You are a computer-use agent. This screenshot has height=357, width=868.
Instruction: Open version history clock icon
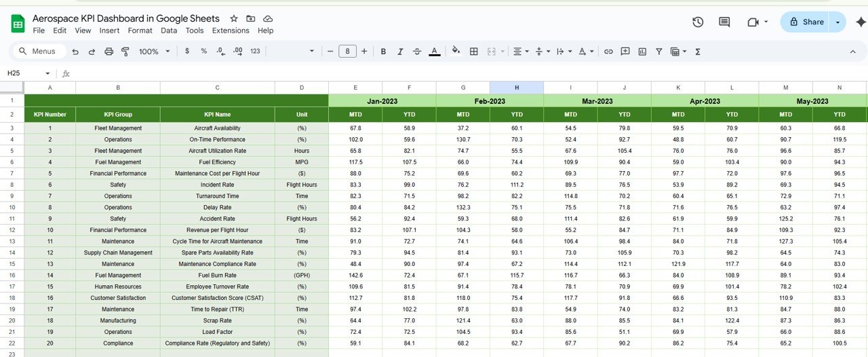pos(698,22)
